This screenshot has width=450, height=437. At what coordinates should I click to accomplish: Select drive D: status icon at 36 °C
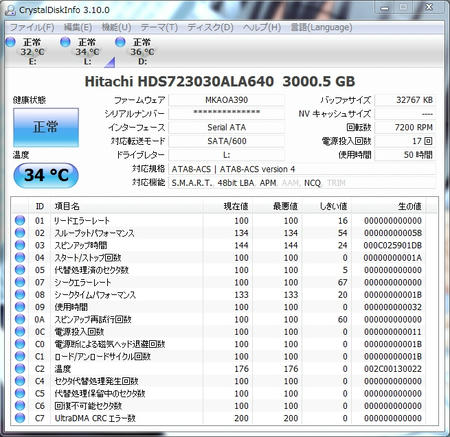tap(120, 42)
